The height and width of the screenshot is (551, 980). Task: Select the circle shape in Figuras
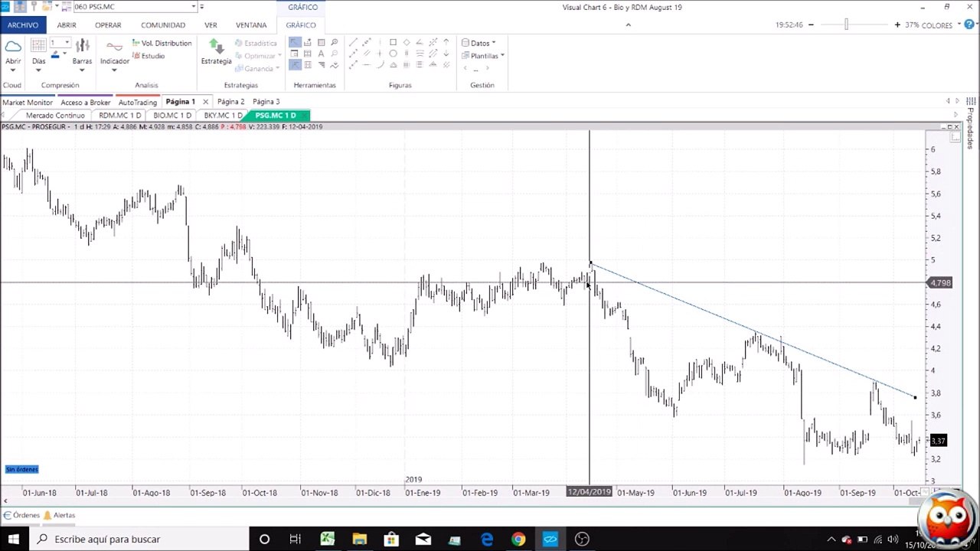coord(393,54)
